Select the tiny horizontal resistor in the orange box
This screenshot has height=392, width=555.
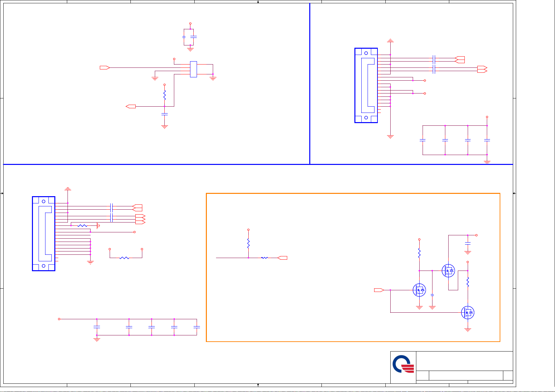(264, 258)
